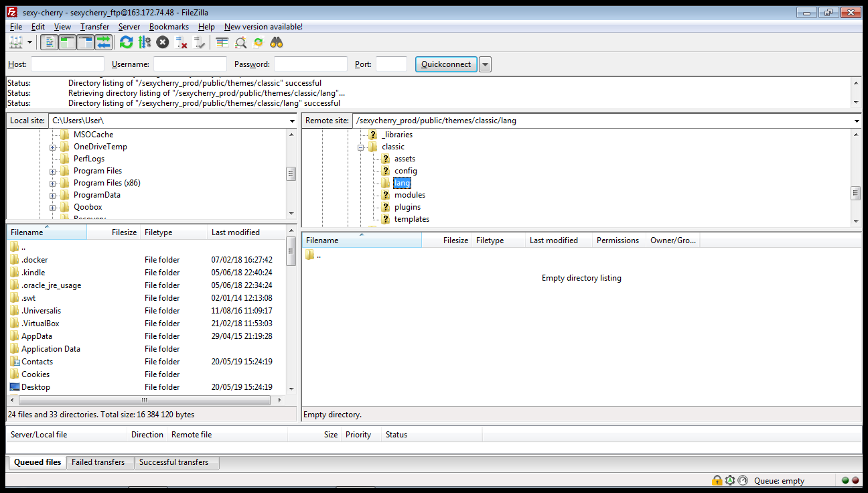Sort local files by Filesize column
The image size is (868, 493).
pyautogui.click(x=113, y=232)
